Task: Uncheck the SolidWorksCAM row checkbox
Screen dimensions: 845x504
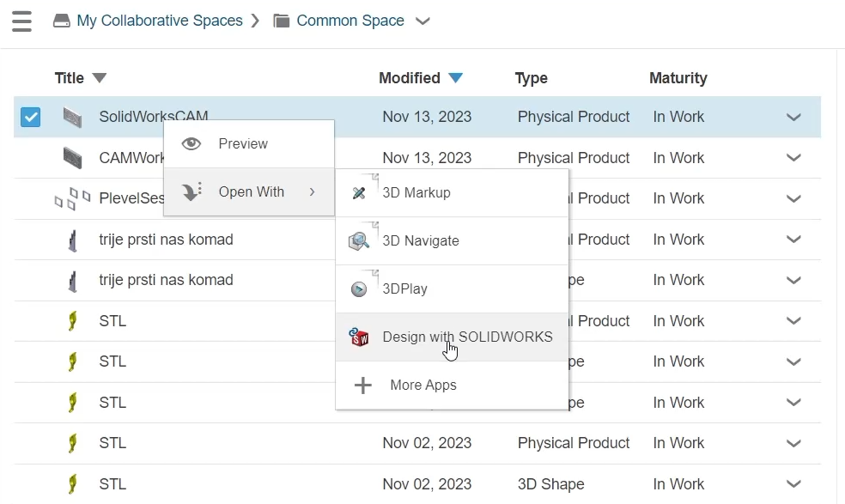Action: (30, 117)
